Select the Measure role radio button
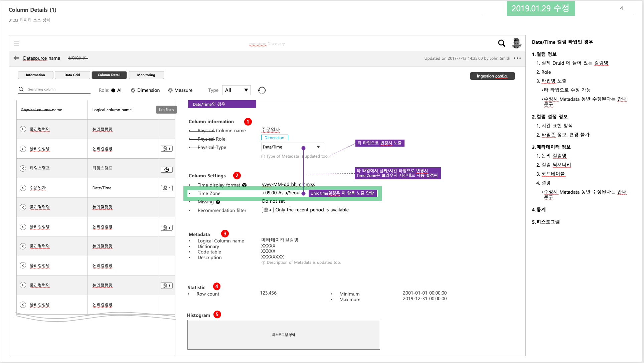 [170, 90]
